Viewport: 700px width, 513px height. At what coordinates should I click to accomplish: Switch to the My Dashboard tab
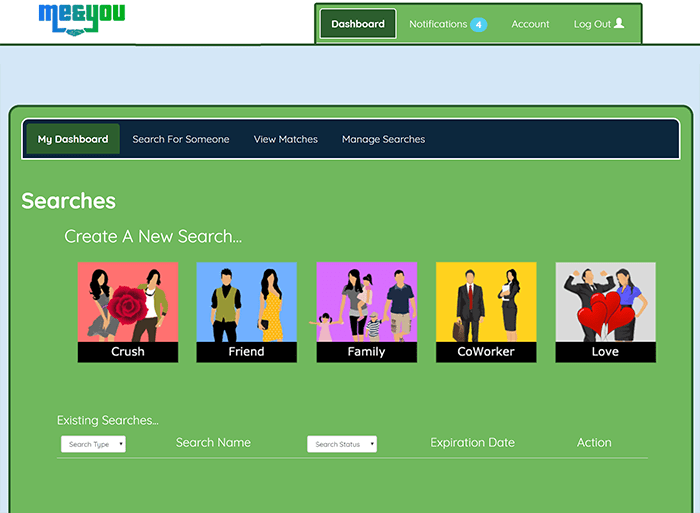73,139
